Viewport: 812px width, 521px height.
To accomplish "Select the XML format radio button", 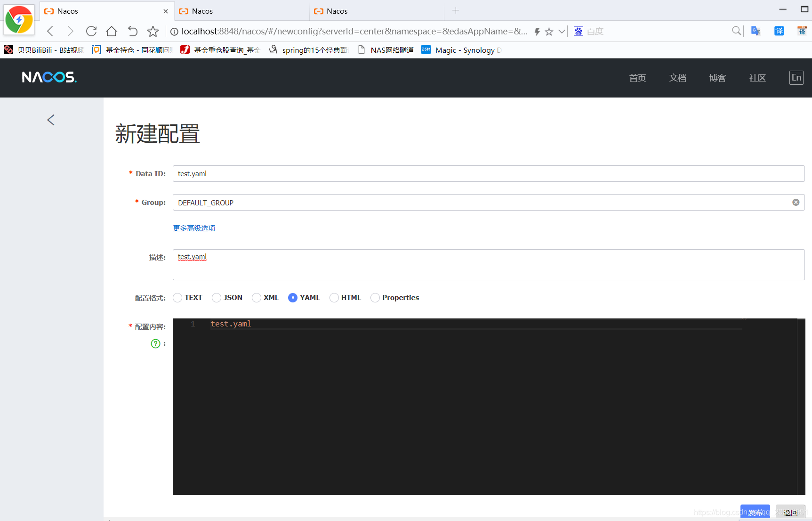I will [257, 298].
